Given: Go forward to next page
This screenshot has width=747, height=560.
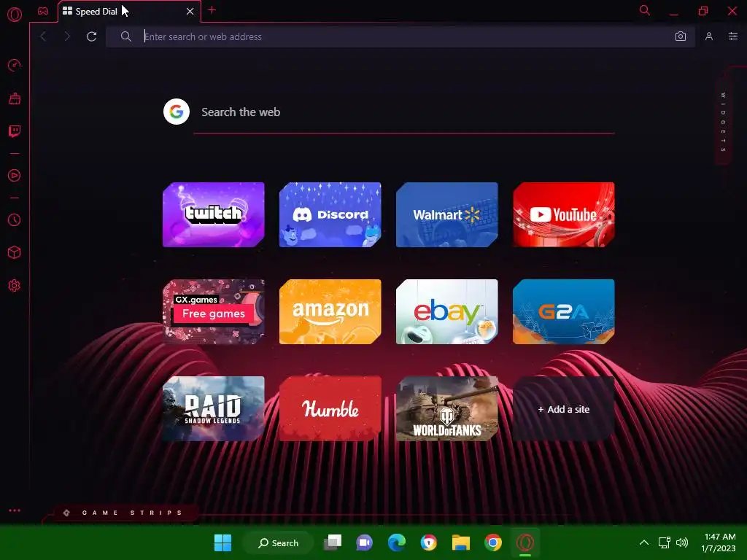Looking at the screenshot, I should coord(67,36).
